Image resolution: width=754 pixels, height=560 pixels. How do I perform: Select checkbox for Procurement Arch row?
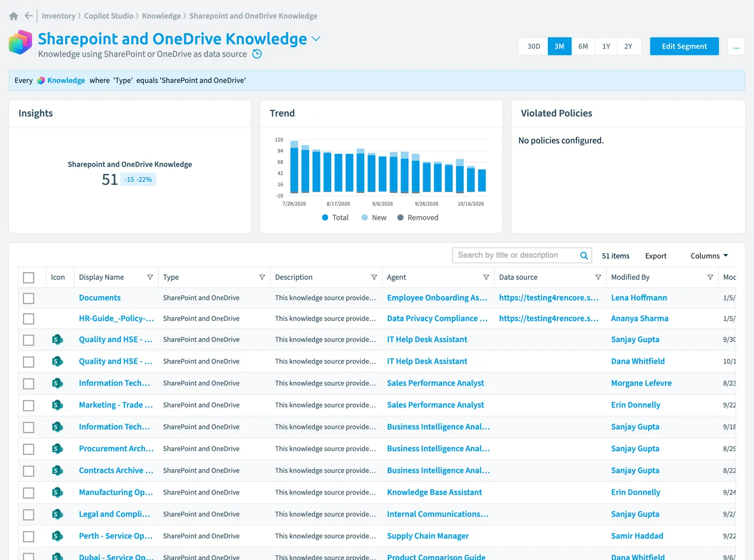(29, 449)
